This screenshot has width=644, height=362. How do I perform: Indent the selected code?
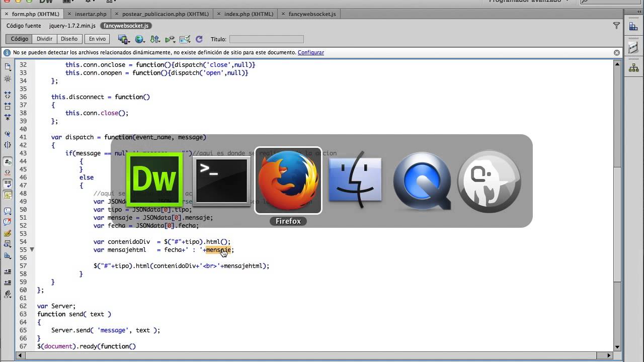(x=8, y=272)
